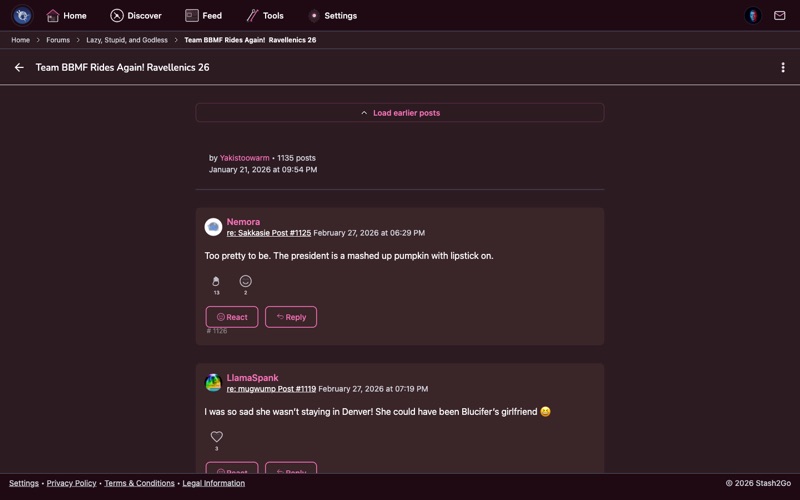
Task: Click the © 2026 Stash2Go text
Action: point(758,483)
